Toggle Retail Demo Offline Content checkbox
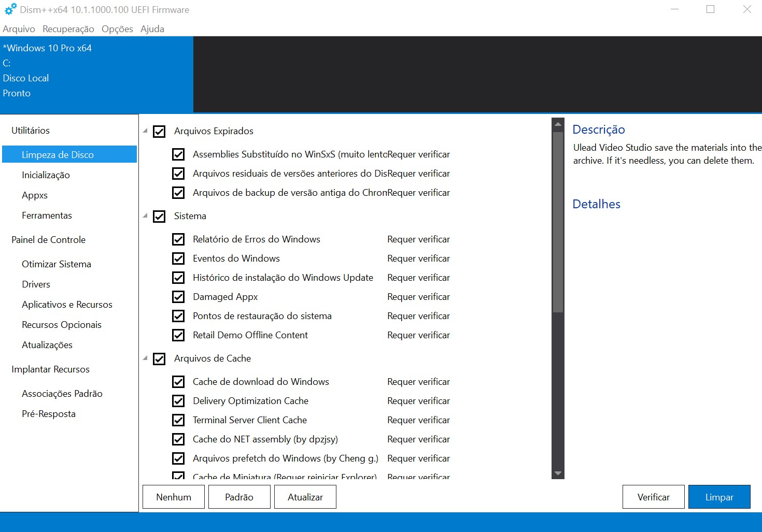The height and width of the screenshot is (532, 762). click(178, 335)
